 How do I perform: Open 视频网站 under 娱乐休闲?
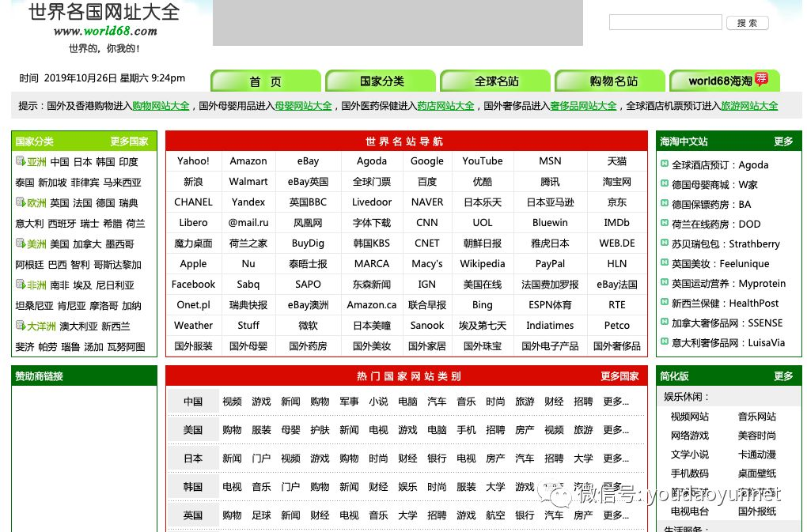point(690,417)
